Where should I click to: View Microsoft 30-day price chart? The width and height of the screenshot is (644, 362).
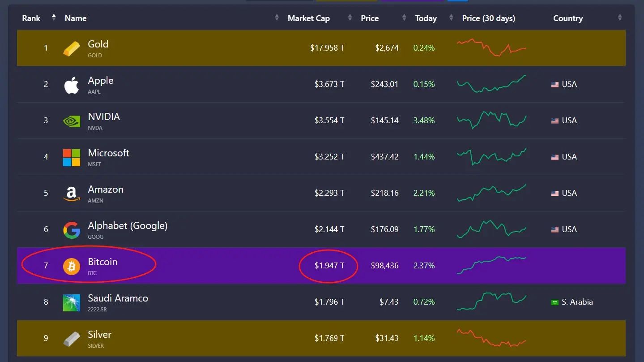(491, 156)
